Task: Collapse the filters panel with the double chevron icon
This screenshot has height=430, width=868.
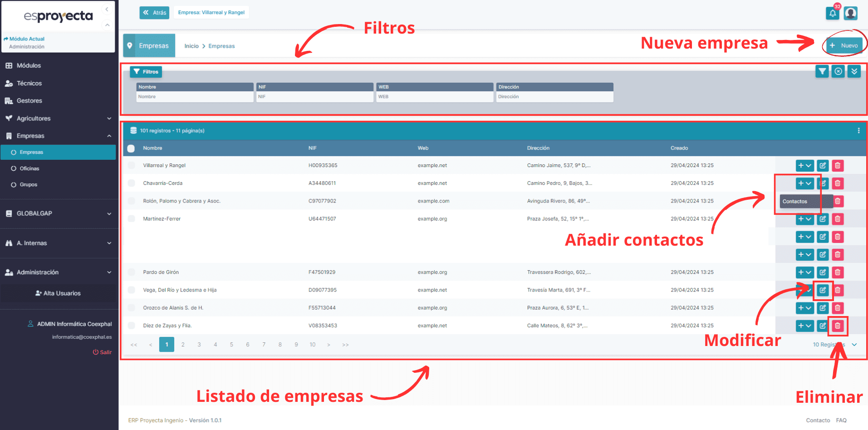Action: point(853,71)
